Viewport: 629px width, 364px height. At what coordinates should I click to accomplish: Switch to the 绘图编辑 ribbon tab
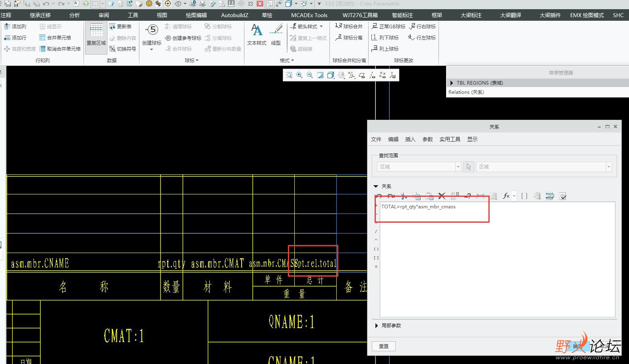pyautogui.click(x=196, y=15)
